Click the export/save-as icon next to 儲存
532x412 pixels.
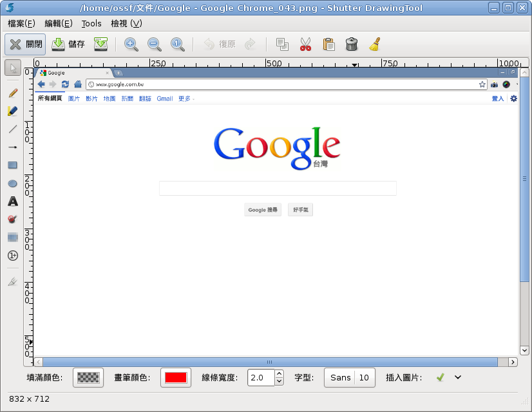[x=100, y=44]
